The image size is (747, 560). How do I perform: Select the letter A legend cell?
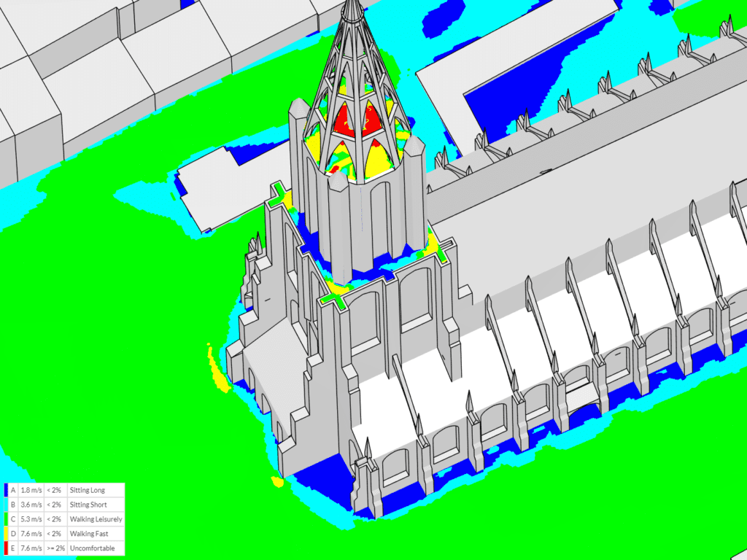(x=13, y=490)
